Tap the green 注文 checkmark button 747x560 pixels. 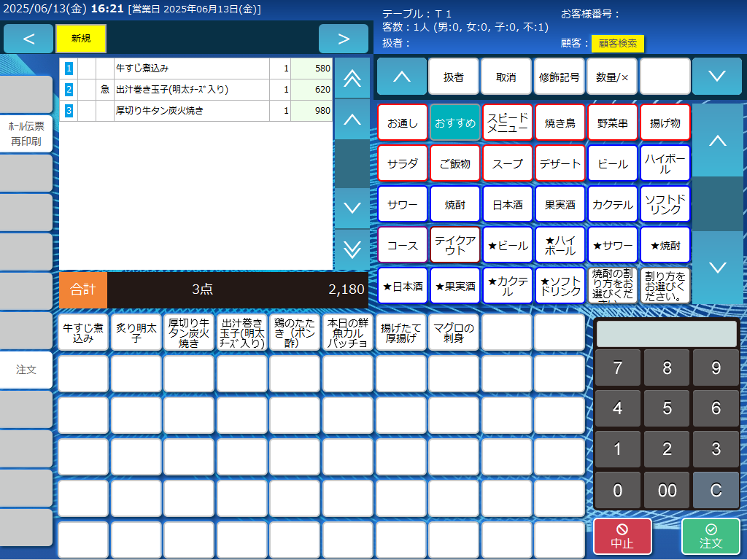(711, 537)
